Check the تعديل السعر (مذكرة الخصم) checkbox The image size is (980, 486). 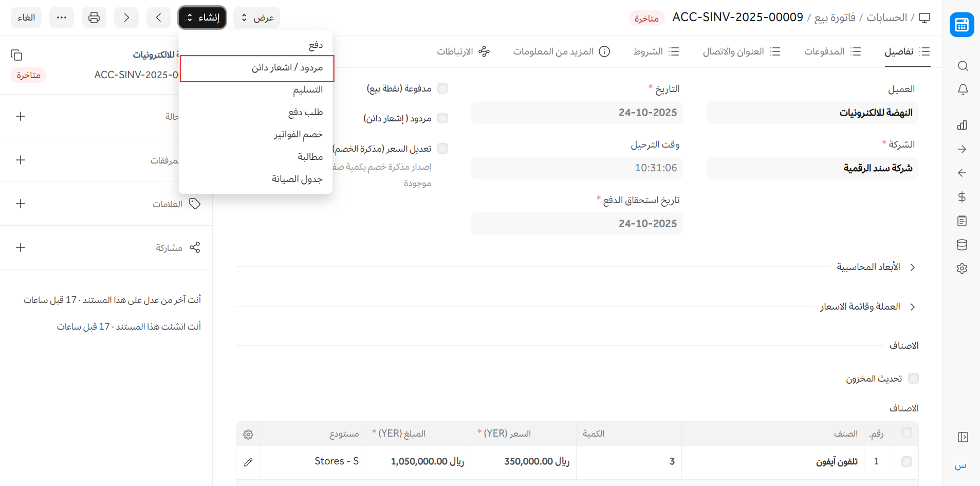point(442,149)
